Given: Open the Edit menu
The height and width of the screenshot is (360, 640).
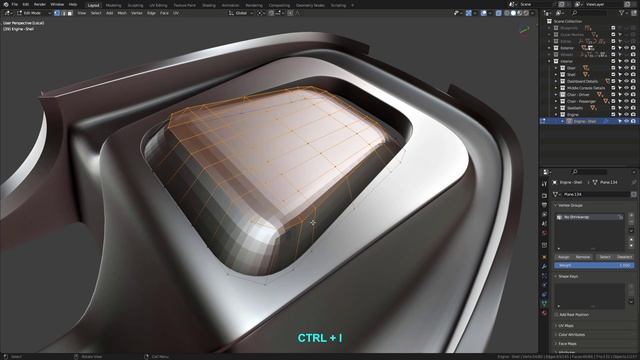Looking at the screenshot, I should (x=26, y=4).
